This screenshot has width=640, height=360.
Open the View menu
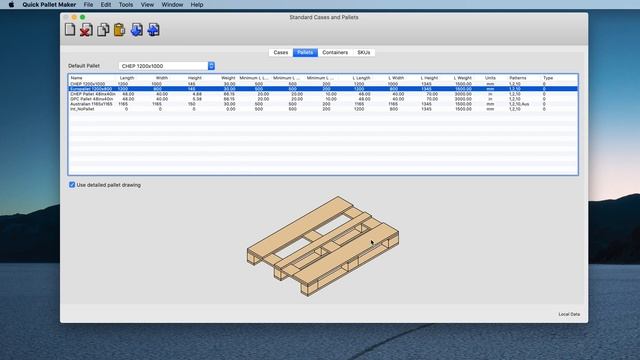tap(147, 4)
